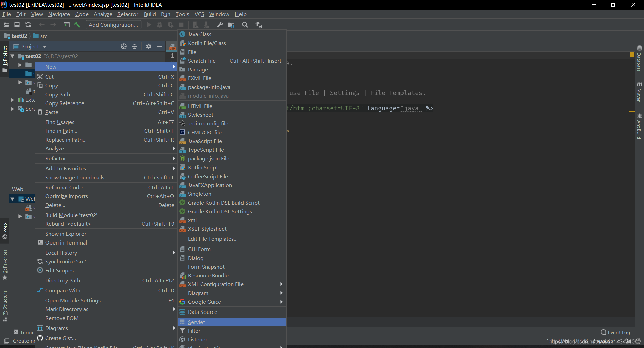
Task: Select Open Module Settings entry
Action: 106,300
